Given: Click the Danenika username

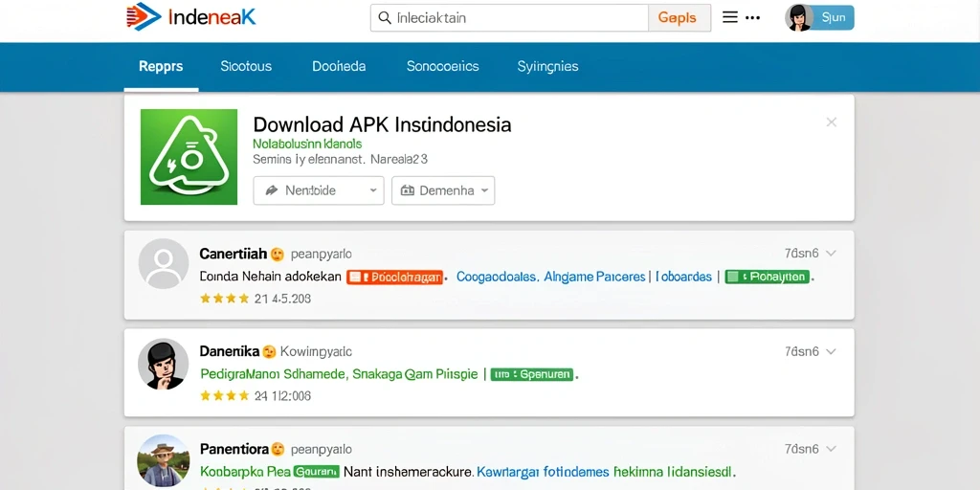Looking at the screenshot, I should click(x=230, y=351).
